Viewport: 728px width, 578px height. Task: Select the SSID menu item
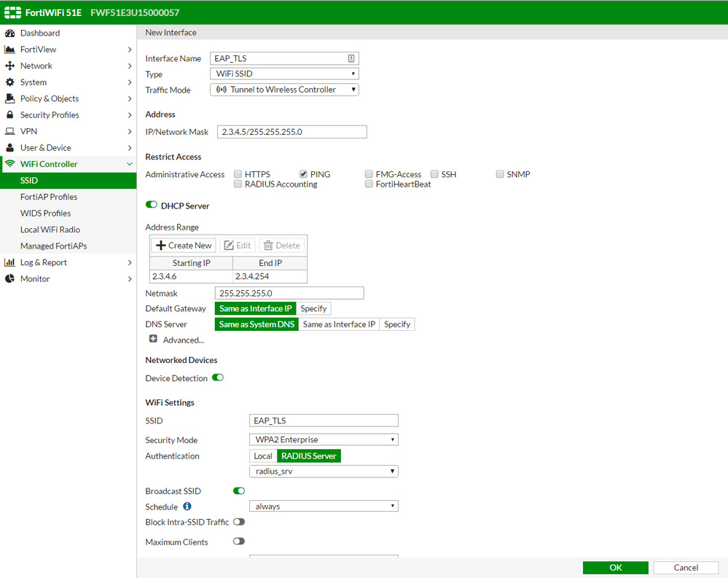point(69,180)
